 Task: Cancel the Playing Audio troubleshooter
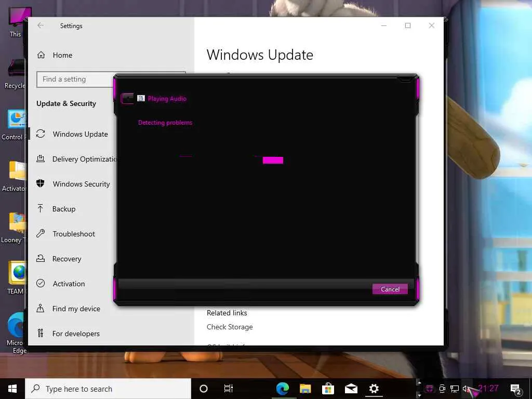390,289
